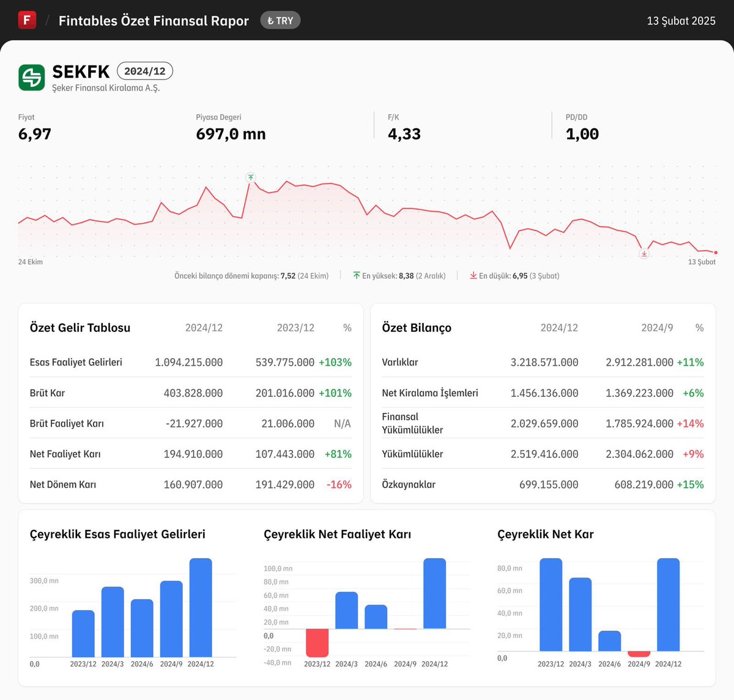Click the Özkaynaklar value 699.155.000
Image resolution: width=734 pixels, height=700 pixels.
tap(549, 484)
